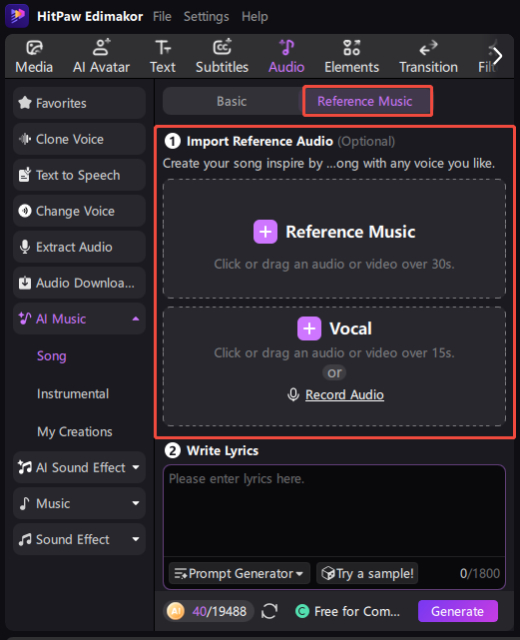Open My Creations under AI Music
This screenshot has height=640, width=520.
tap(75, 431)
